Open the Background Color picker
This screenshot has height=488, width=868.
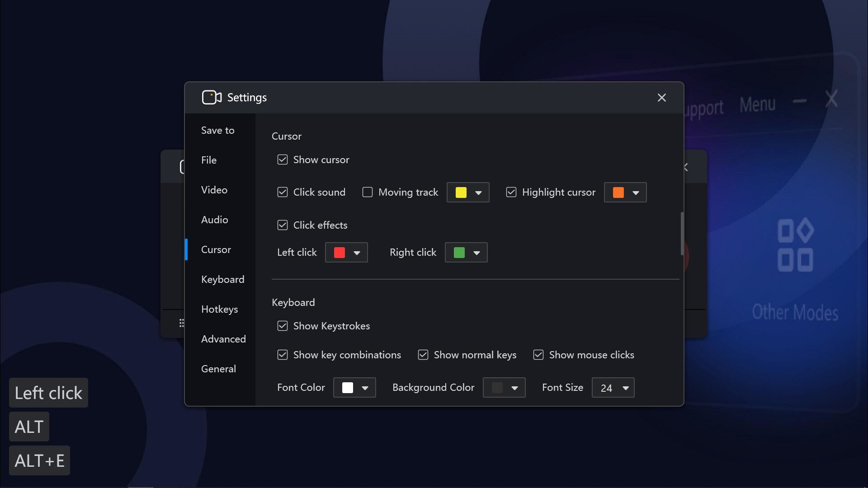click(x=504, y=387)
